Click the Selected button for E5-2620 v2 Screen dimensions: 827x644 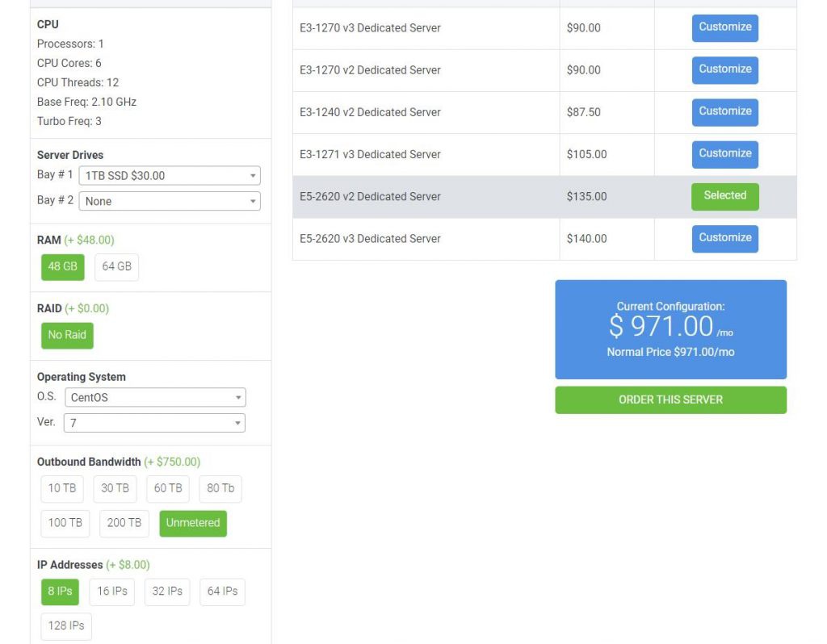tap(724, 196)
